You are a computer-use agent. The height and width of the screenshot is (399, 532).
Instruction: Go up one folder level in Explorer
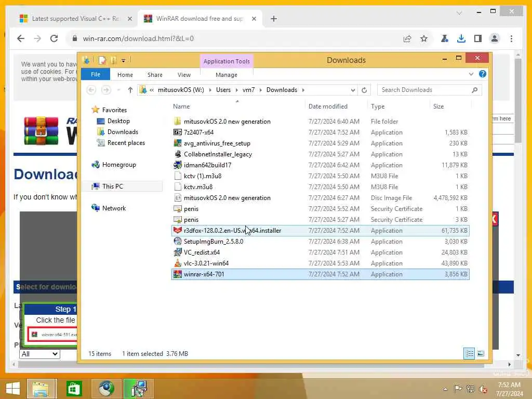coord(130,90)
